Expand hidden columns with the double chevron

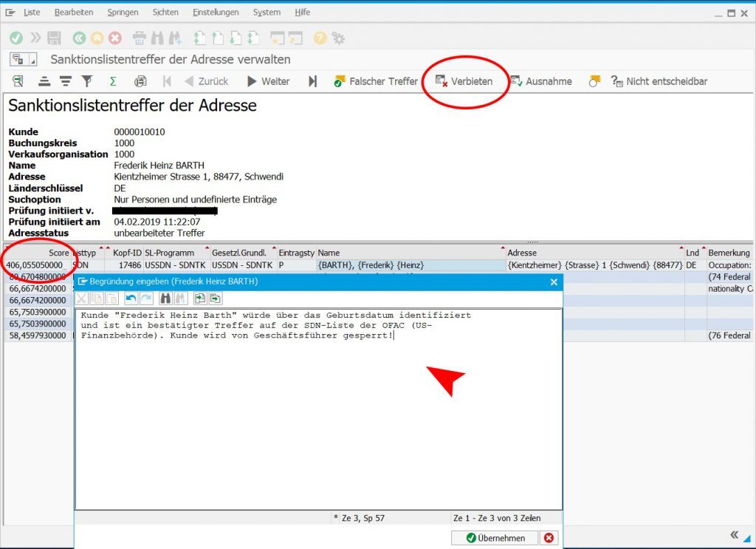tap(733, 534)
